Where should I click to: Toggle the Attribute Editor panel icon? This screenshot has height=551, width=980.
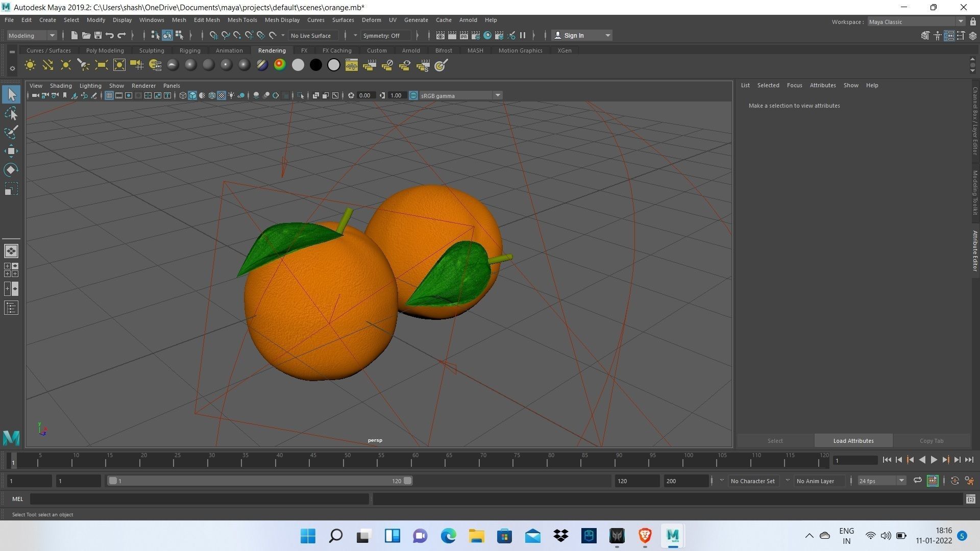[949, 35]
